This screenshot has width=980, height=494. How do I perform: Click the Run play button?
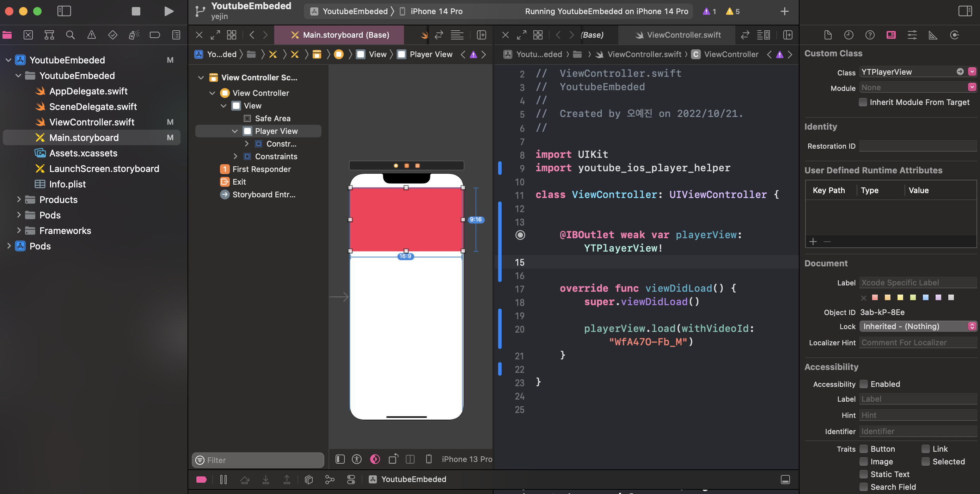[169, 11]
